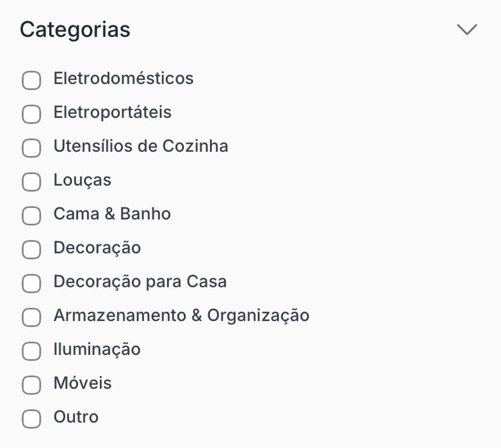Screen dimensions: 501x448
Task: Click the Categorias heading text
Action: 75,30
